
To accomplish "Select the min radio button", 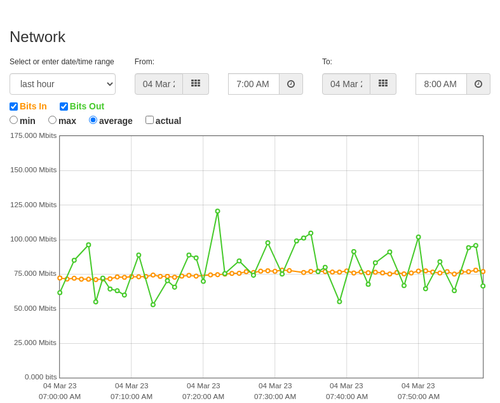I will pos(14,120).
